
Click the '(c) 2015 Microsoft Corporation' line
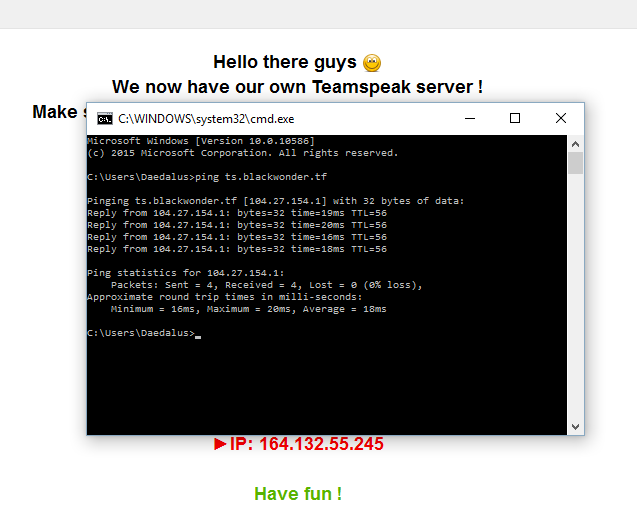pos(243,153)
